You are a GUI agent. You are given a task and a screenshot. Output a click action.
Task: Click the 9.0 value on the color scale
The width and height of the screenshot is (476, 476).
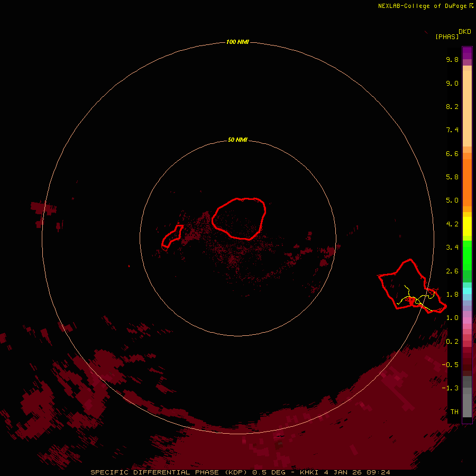[x=452, y=83]
